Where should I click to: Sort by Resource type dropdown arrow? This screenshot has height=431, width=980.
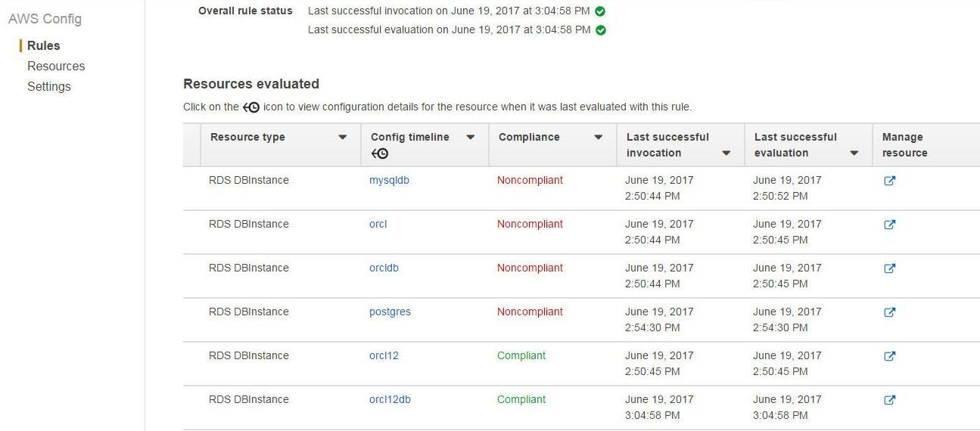click(x=342, y=138)
